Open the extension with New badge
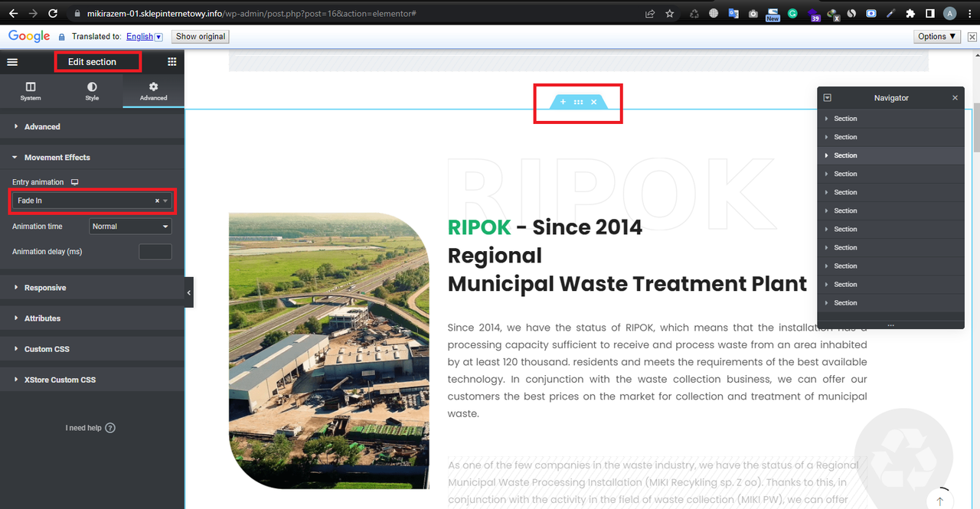Viewport: 980px width, 509px height. [773, 14]
